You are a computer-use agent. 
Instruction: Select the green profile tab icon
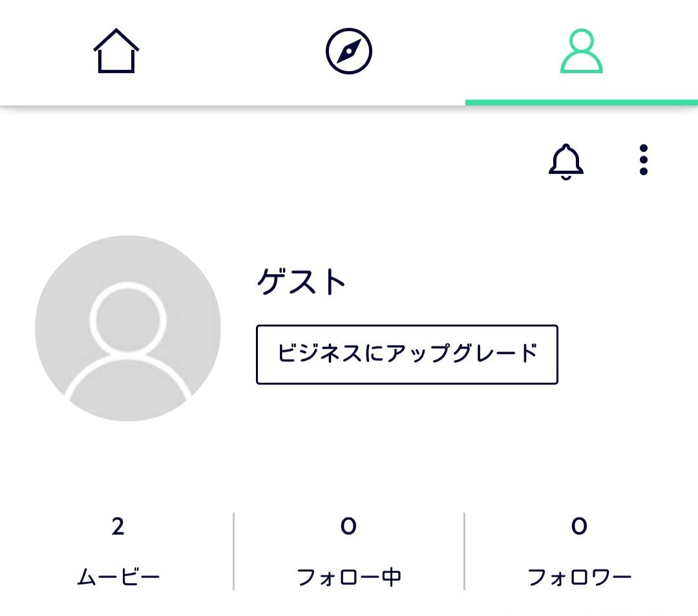pyautogui.click(x=581, y=51)
